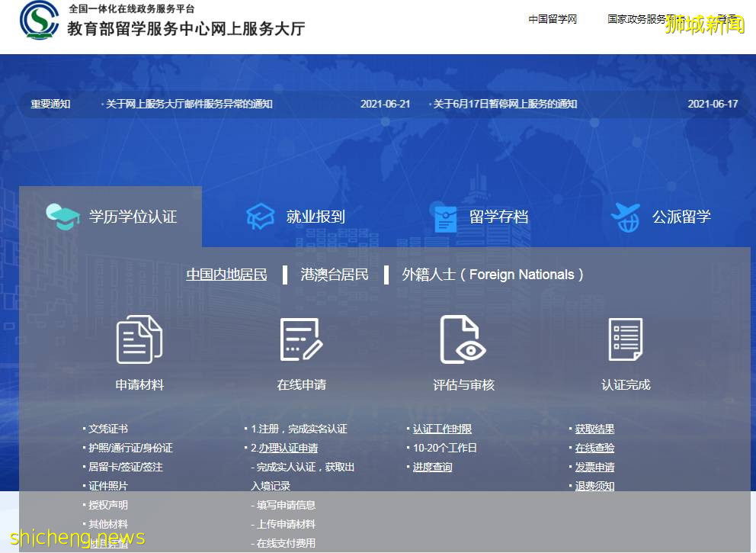Click the 在线查验 link
Image resolution: width=756 pixels, height=553 pixels.
(x=594, y=448)
